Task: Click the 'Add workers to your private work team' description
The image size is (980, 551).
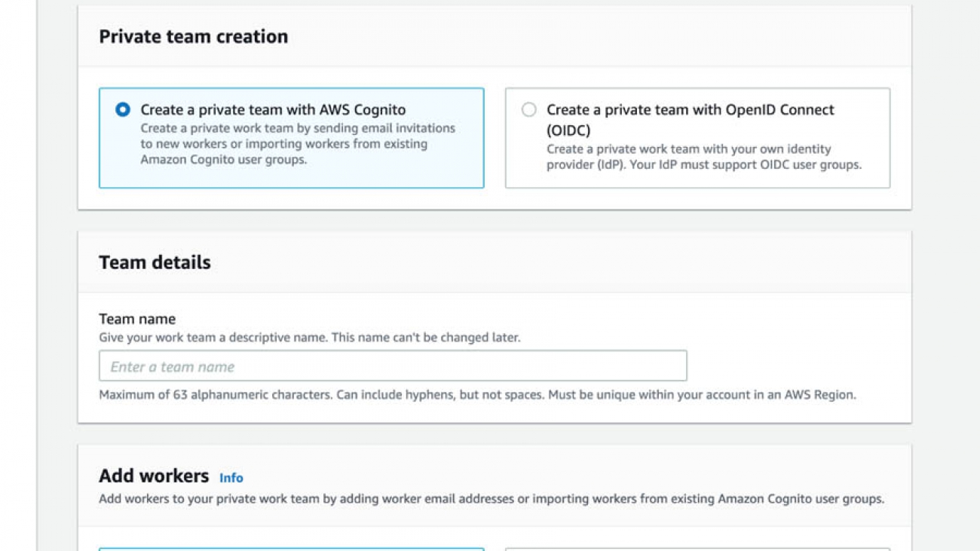Action: [492, 499]
